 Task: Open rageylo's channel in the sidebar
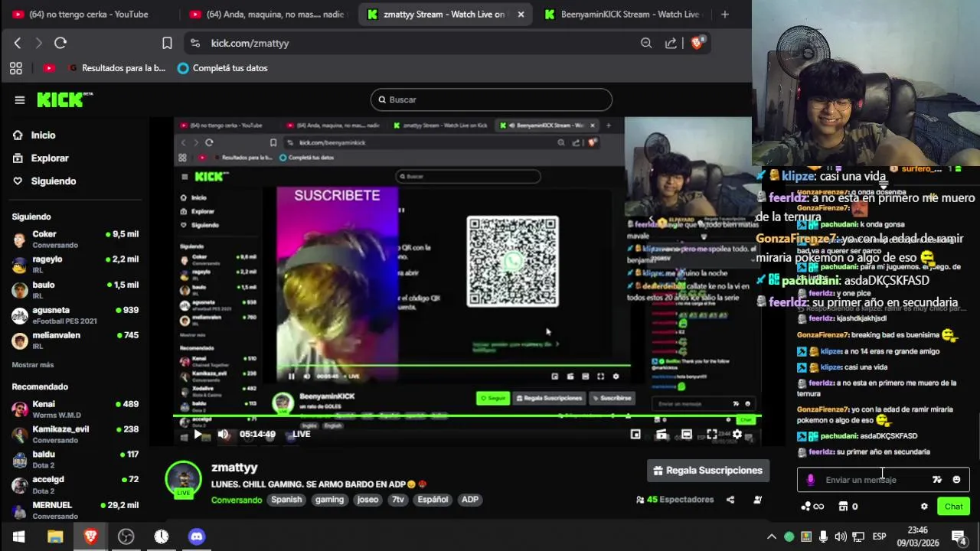[75, 264]
